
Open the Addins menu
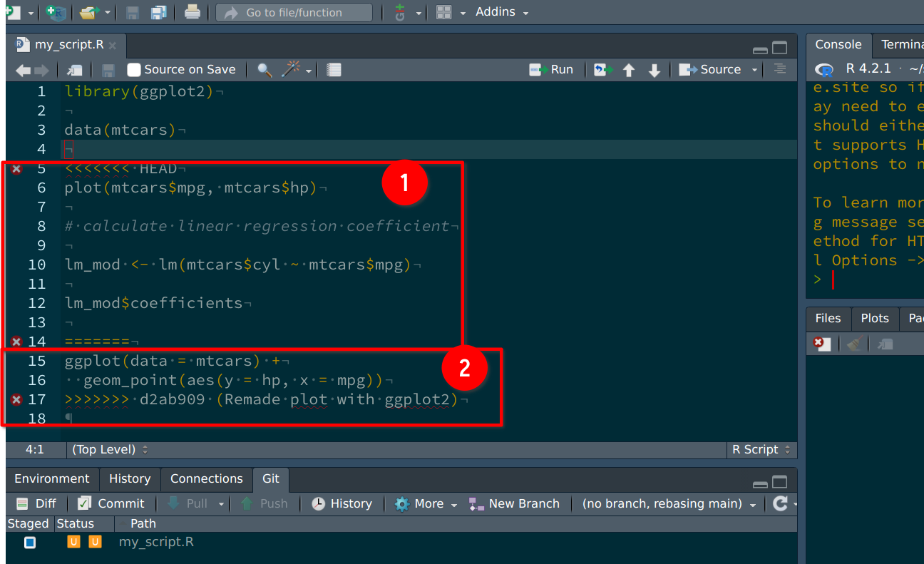point(503,12)
